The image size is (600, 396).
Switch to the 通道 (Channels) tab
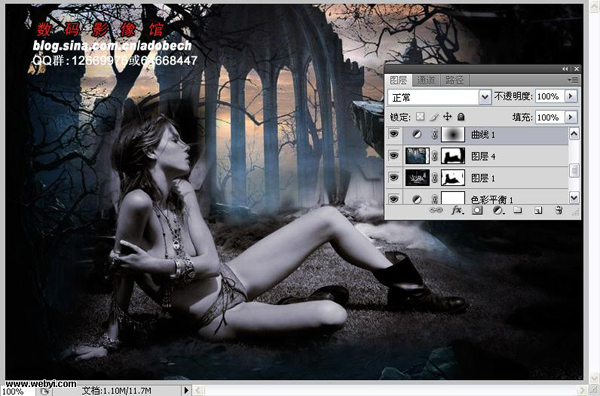pos(426,80)
